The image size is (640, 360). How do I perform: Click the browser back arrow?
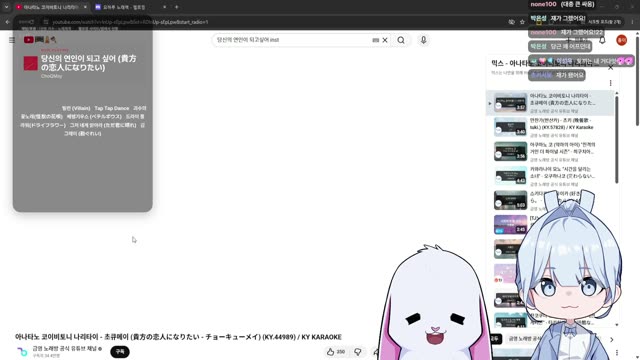coord(7,22)
